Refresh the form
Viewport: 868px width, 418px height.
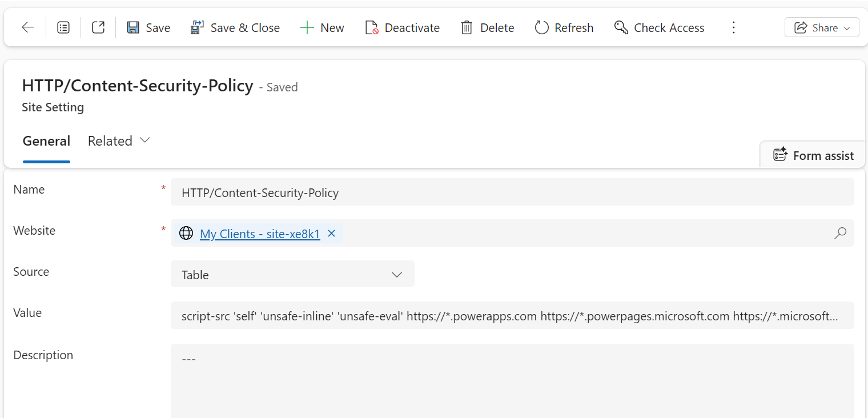pyautogui.click(x=564, y=27)
